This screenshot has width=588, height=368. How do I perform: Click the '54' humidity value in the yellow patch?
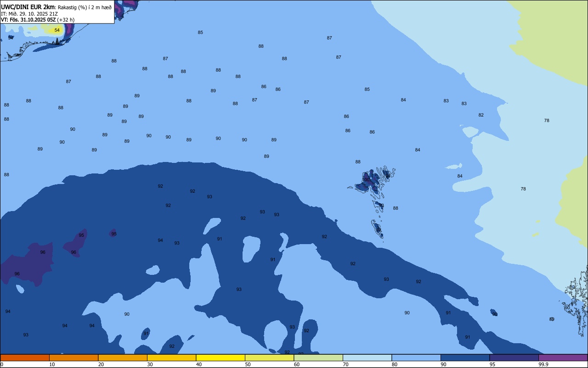[x=57, y=30]
